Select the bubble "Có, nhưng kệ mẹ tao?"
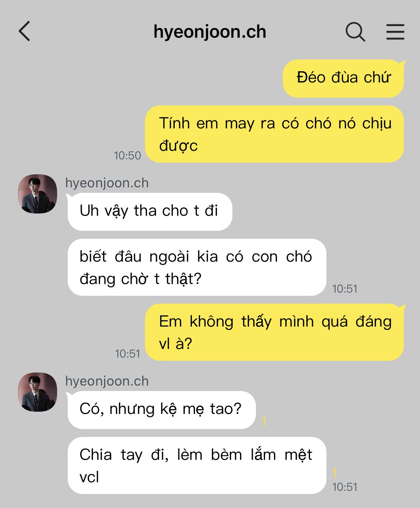This screenshot has height=508, width=420. coord(162,410)
